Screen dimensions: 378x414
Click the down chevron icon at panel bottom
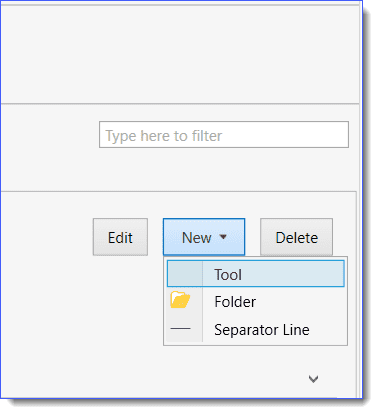click(x=313, y=379)
